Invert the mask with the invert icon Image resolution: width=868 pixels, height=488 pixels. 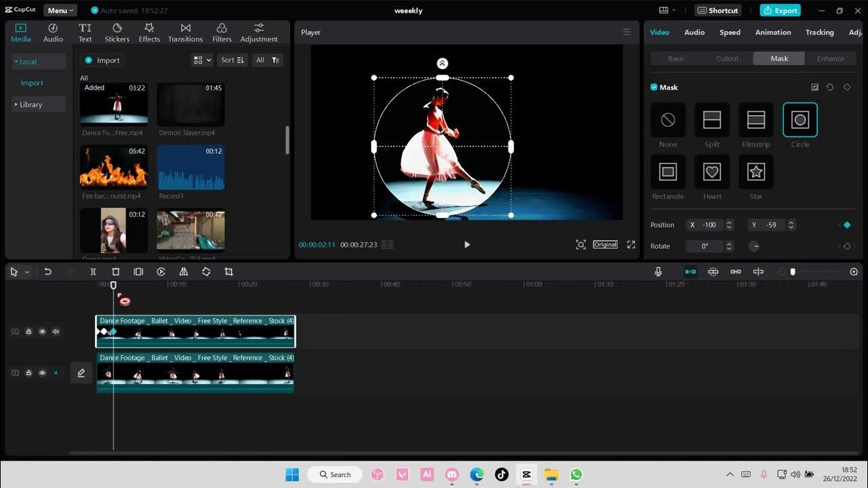coord(814,87)
